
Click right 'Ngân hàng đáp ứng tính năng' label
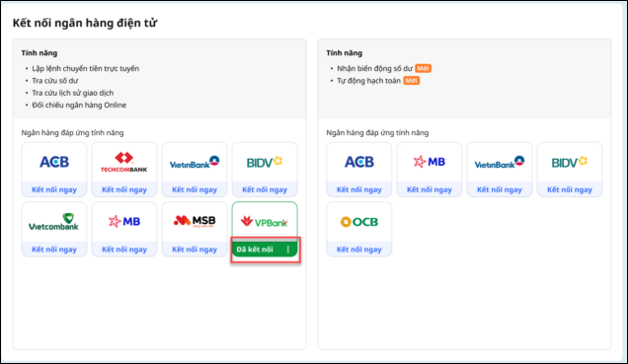[x=377, y=132]
